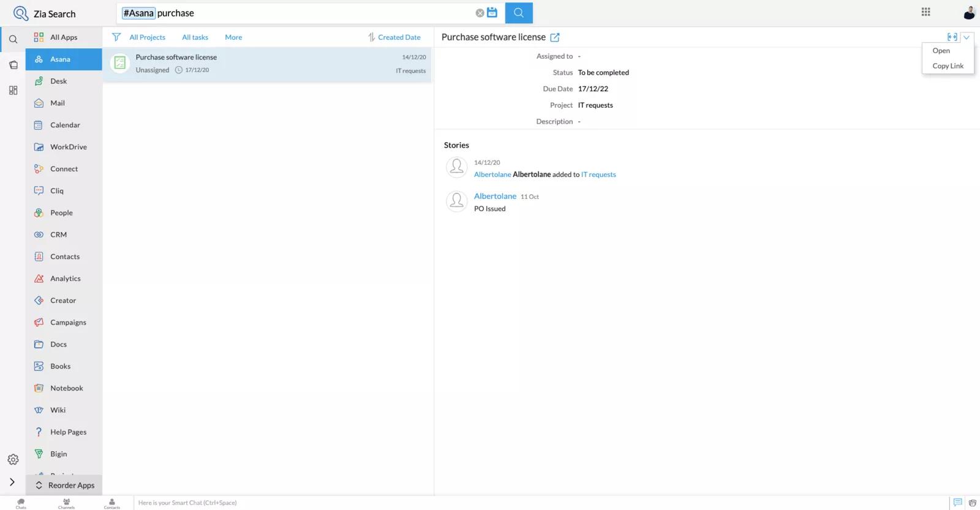Choose Copy Link from the actions menu

click(x=948, y=66)
